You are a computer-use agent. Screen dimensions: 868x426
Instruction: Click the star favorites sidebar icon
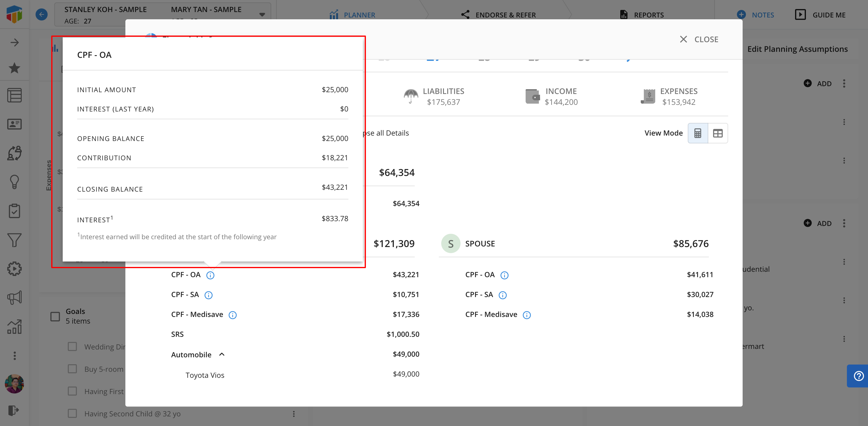[14, 68]
